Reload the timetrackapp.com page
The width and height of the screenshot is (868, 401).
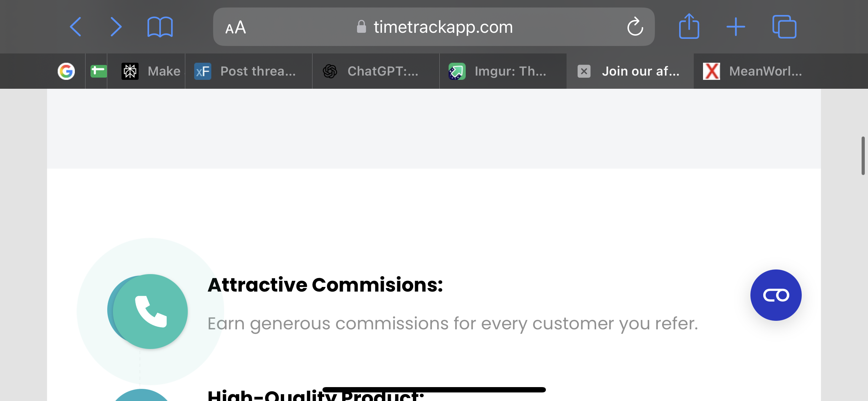click(635, 26)
